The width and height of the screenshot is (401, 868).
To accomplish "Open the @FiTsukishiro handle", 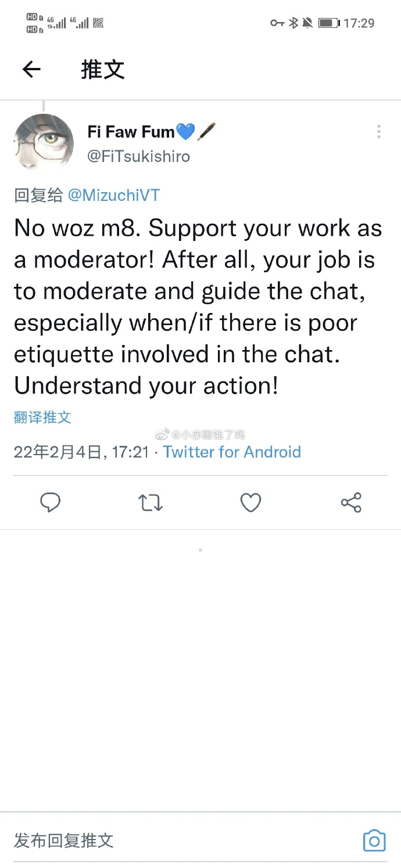I will [x=138, y=157].
